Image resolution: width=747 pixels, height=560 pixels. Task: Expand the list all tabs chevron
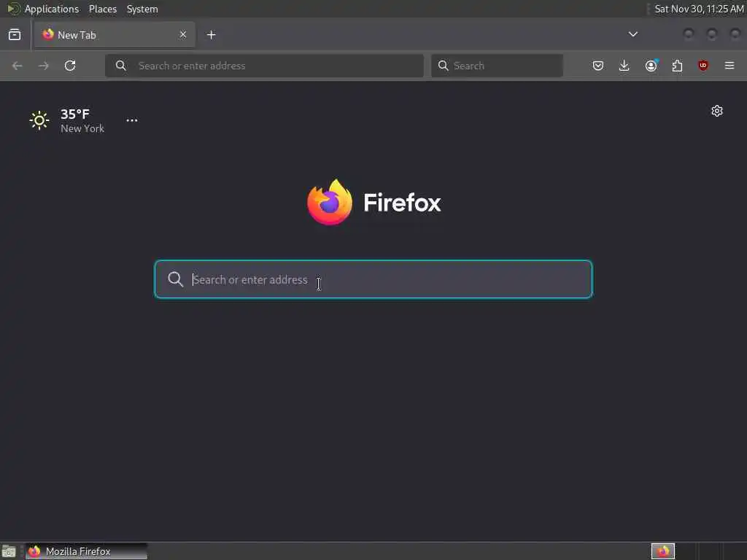point(632,34)
